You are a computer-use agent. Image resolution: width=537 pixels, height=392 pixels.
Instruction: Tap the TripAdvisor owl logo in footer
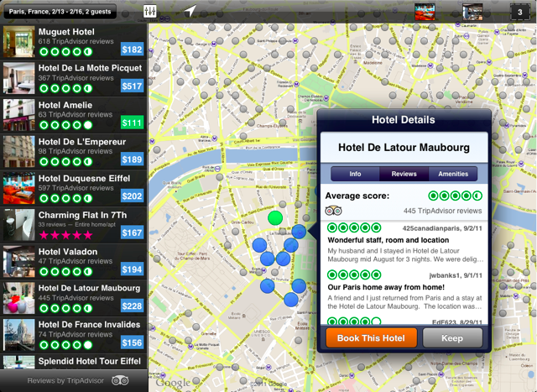pyautogui.click(x=120, y=380)
